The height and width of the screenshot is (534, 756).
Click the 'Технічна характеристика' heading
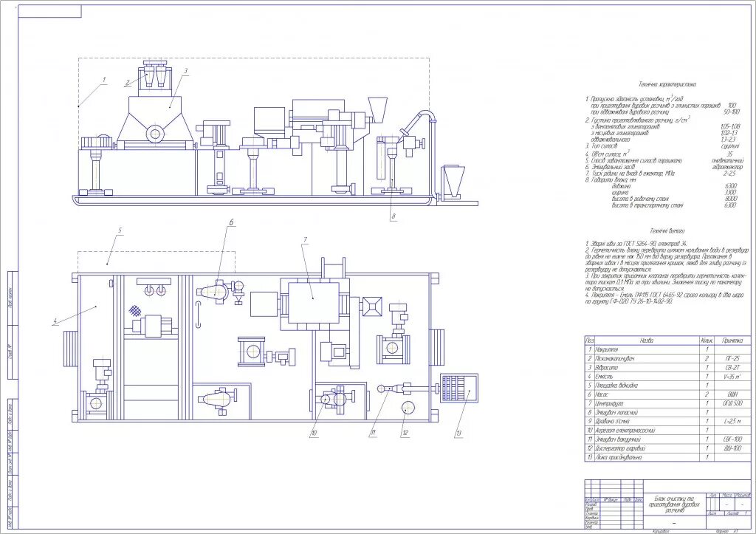coord(667,84)
